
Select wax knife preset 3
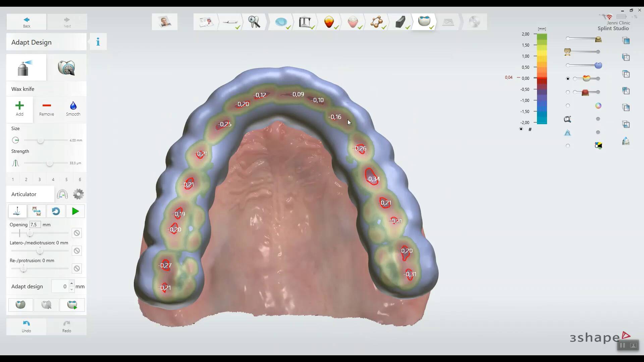point(40,180)
